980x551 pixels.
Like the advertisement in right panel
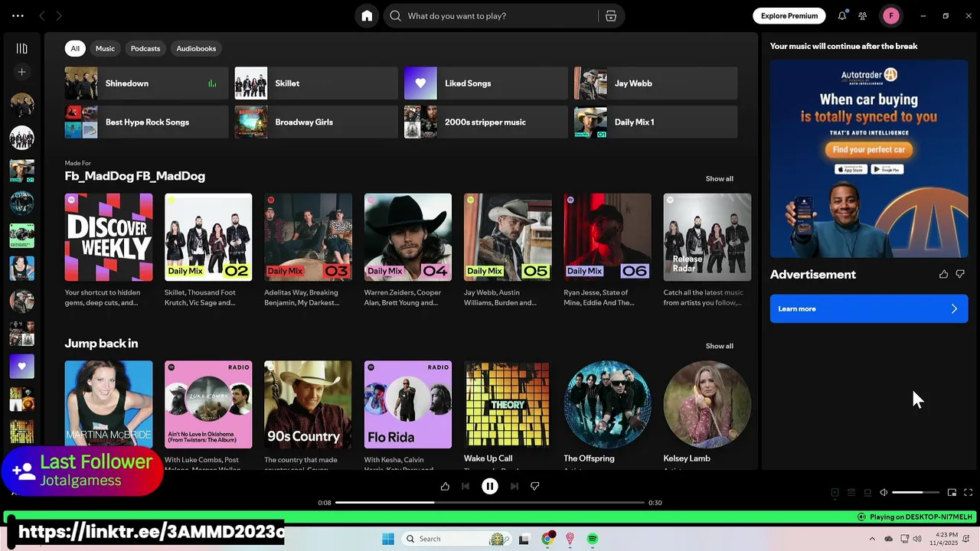pyautogui.click(x=943, y=274)
